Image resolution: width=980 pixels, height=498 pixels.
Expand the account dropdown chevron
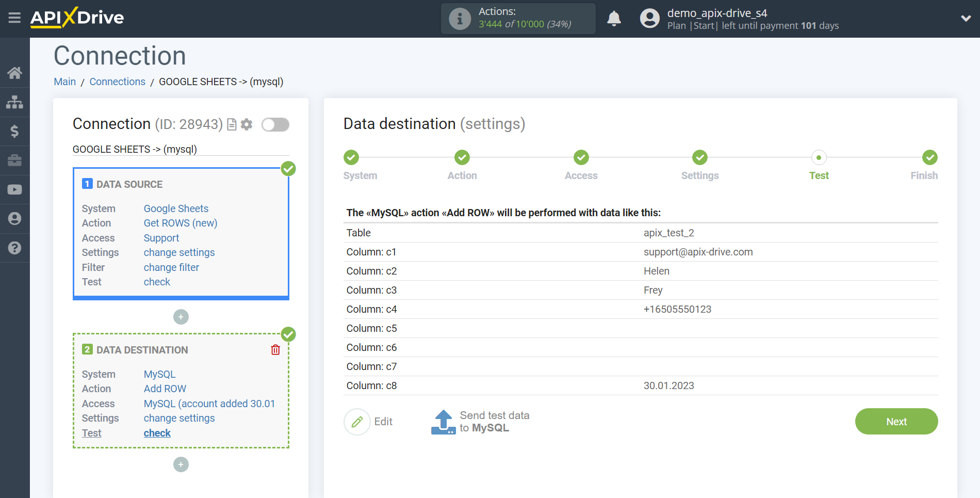(x=966, y=19)
